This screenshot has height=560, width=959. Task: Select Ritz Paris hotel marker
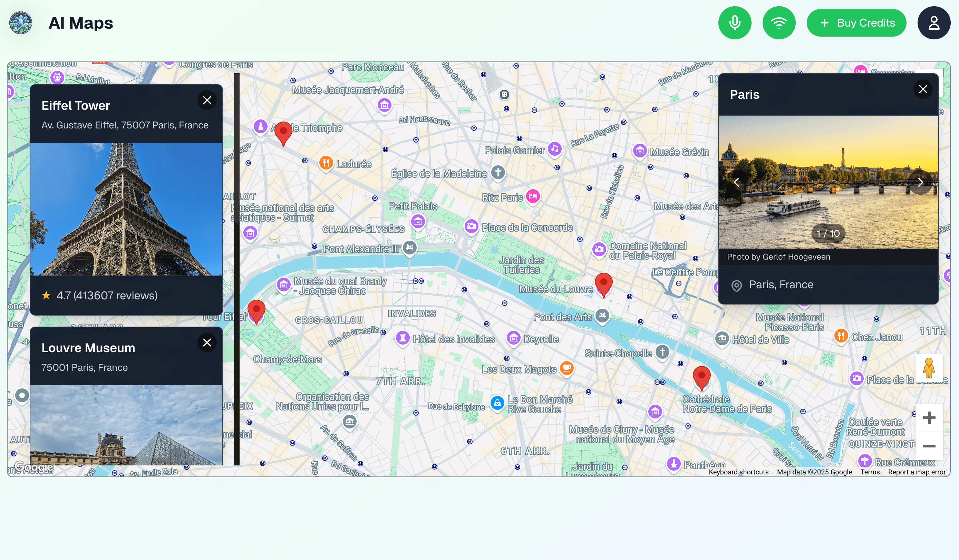point(533,196)
